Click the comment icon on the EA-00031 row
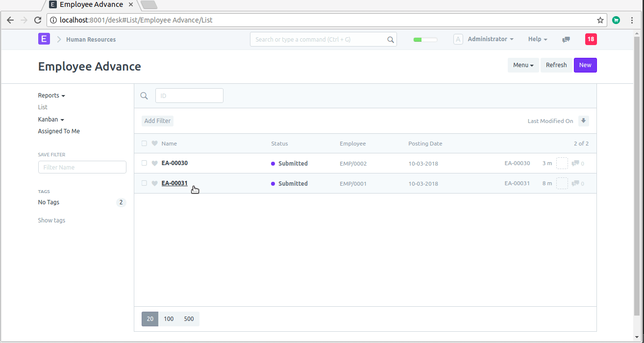 click(575, 183)
